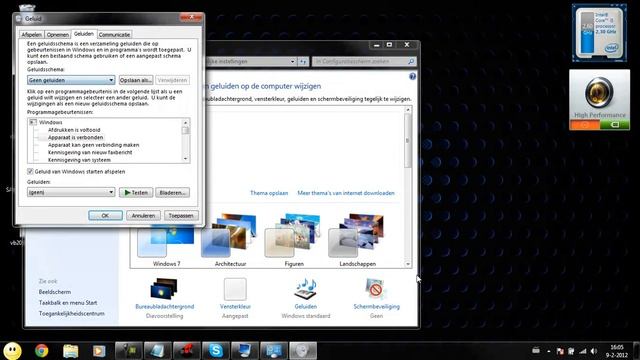Screen dimensions: 640x360
Task: Click the red icon taskbar button
Action: point(187,351)
